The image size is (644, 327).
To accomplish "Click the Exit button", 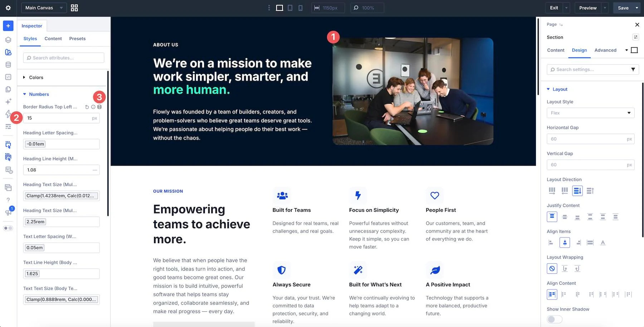I will point(554,8).
